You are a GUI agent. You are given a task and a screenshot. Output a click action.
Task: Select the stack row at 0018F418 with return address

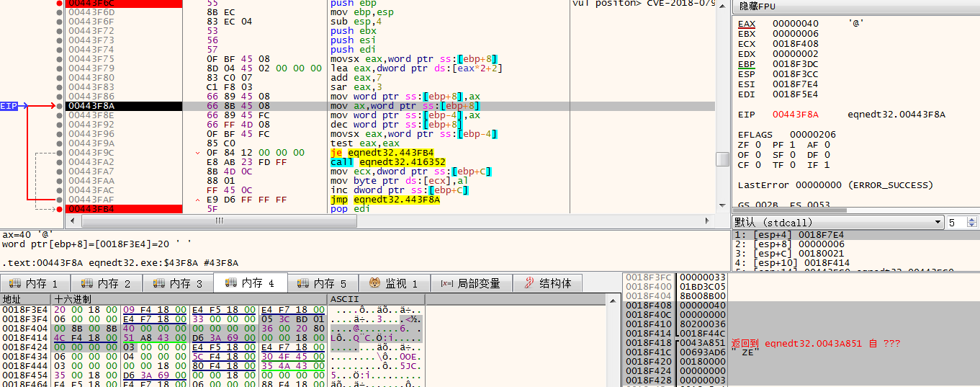pyautogui.click(x=801, y=343)
